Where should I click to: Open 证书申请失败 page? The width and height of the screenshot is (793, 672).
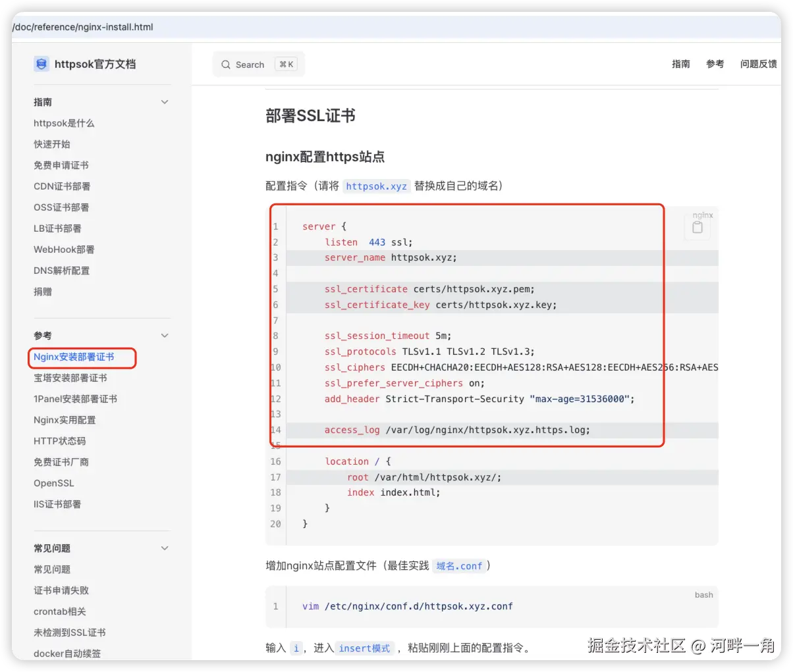pyautogui.click(x=61, y=590)
